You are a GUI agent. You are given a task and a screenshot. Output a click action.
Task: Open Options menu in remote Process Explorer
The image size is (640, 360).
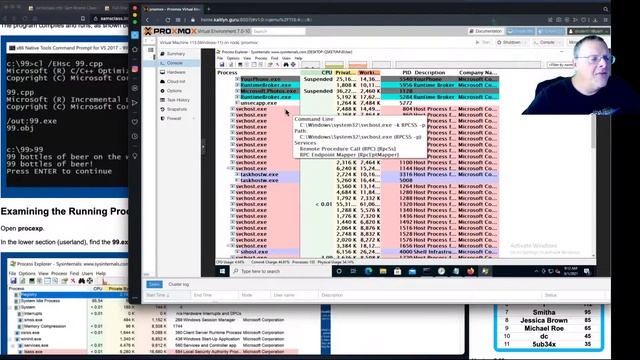(x=233, y=58)
